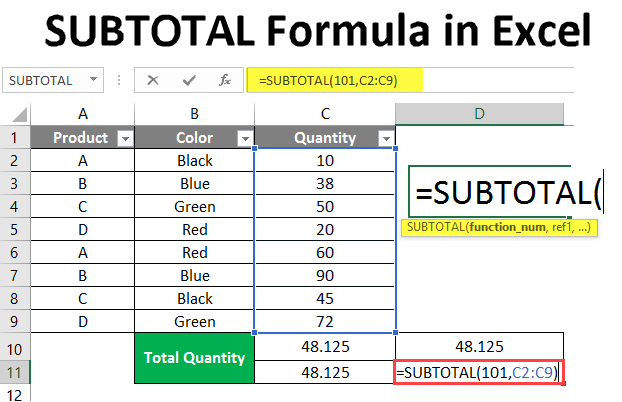Select row 3 header
622x402 pixels.
pyautogui.click(x=15, y=184)
